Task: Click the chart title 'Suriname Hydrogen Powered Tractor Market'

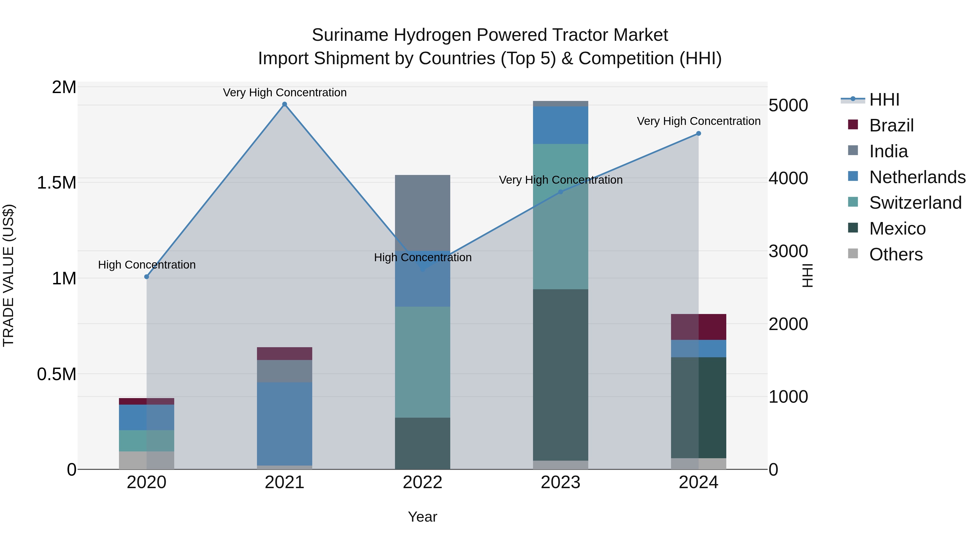Action: tap(490, 35)
